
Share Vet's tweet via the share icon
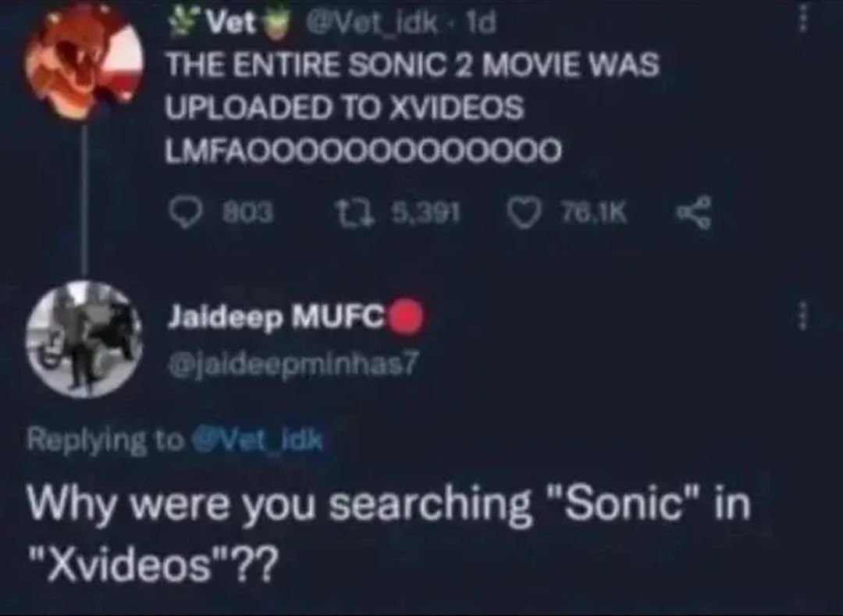[695, 213]
